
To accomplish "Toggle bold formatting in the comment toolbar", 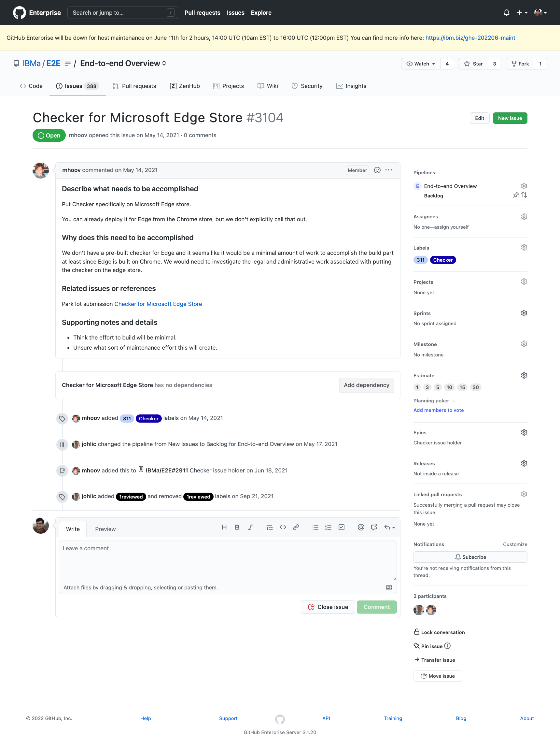I will tap(237, 528).
